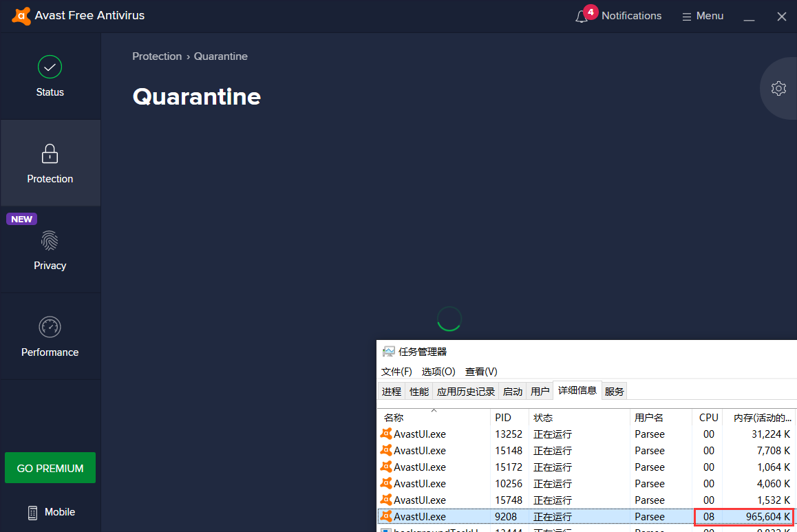Click the Parsee user cell for PID 15172
The height and width of the screenshot is (532, 797).
click(x=650, y=467)
